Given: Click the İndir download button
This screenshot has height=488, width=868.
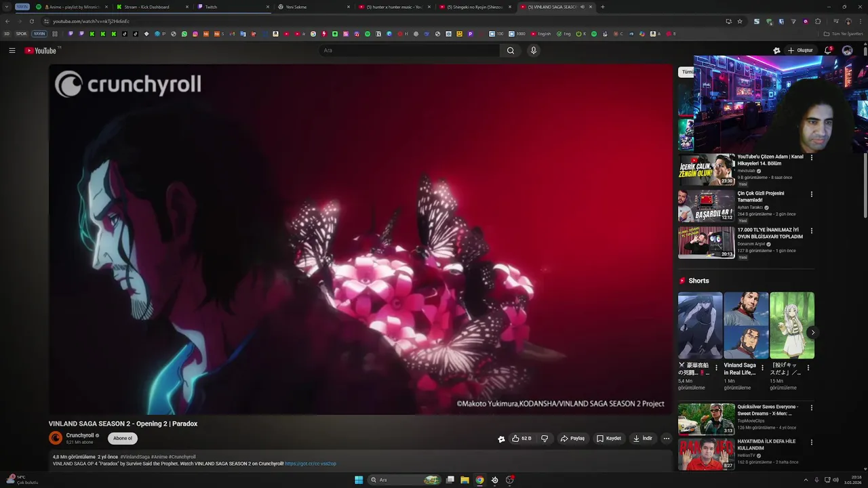Looking at the screenshot, I should click(x=643, y=439).
